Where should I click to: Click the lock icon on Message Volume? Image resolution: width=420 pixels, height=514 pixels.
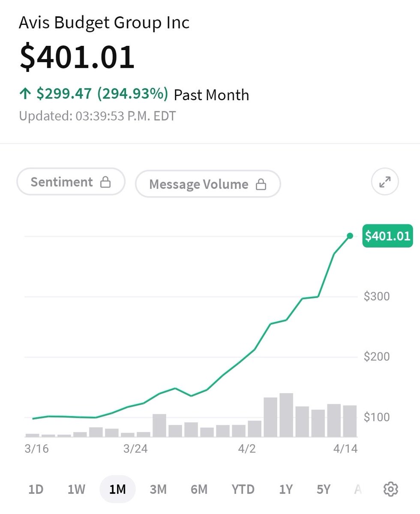[261, 185]
